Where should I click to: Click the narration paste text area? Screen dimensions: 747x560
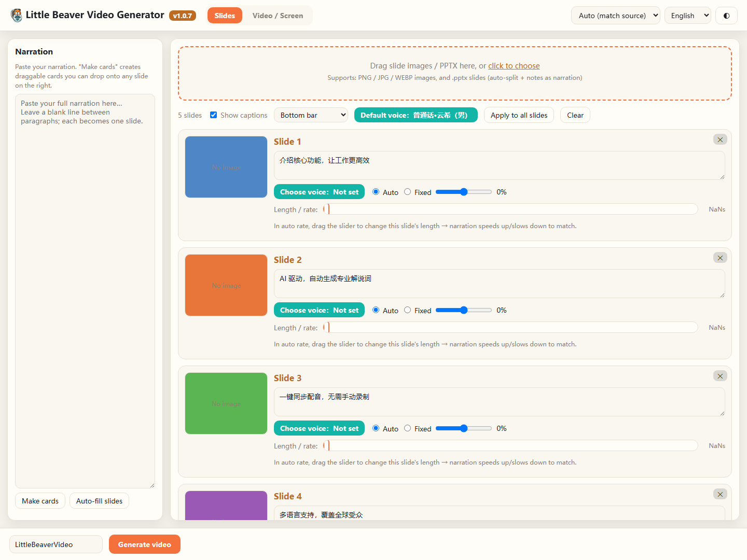(x=85, y=291)
